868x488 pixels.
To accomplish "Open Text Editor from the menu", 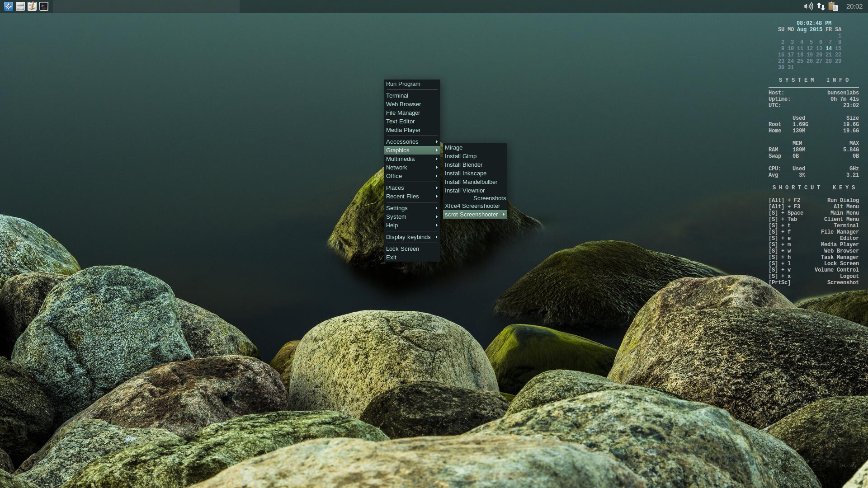I will 412,122.
